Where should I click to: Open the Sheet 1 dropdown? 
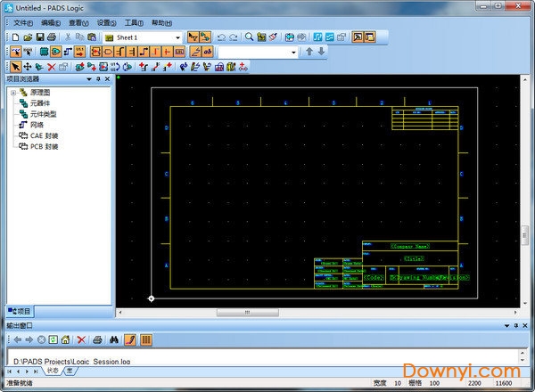coord(177,37)
